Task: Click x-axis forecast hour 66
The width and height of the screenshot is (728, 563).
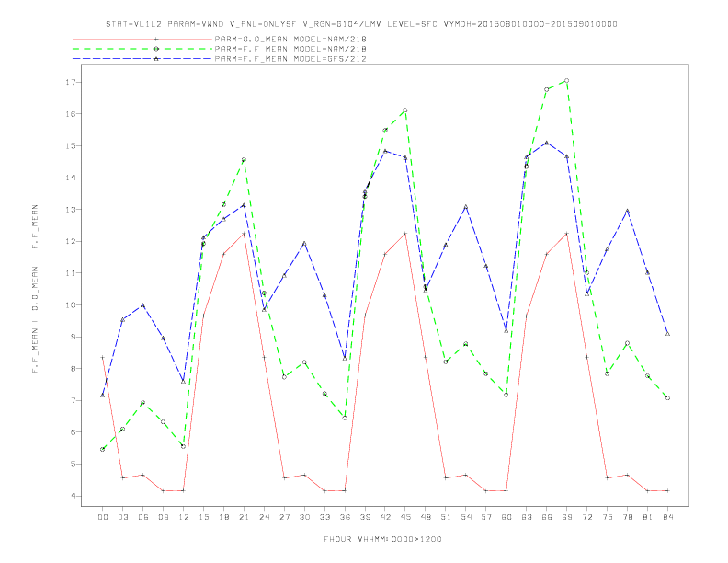Action: (x=547, y=517)
